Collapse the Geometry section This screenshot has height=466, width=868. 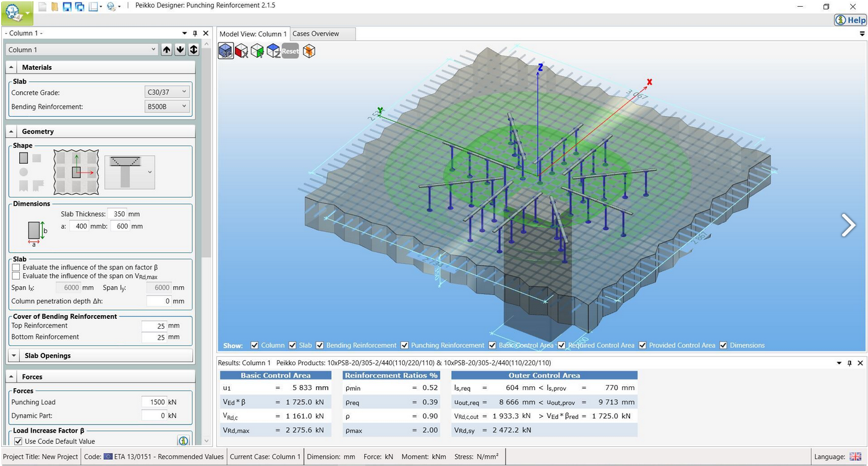pos(12,132)
